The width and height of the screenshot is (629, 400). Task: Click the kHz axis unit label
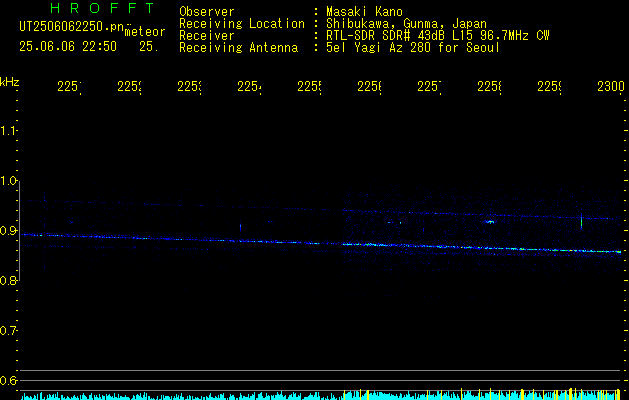click(9, 82)
